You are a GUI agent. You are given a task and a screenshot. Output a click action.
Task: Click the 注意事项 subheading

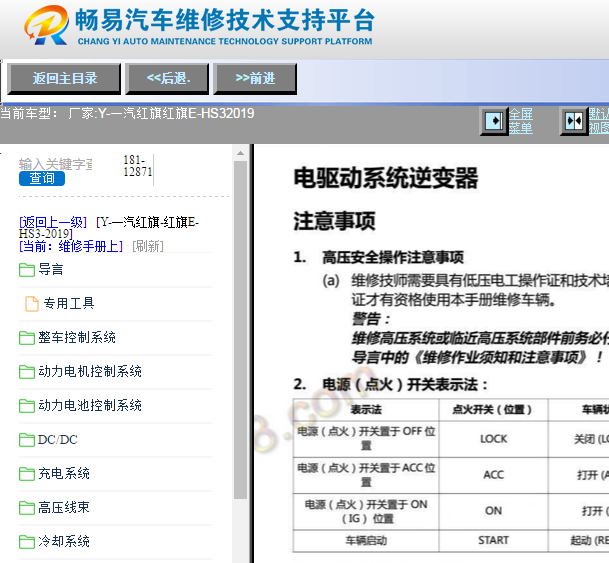(x=334, y=221)
